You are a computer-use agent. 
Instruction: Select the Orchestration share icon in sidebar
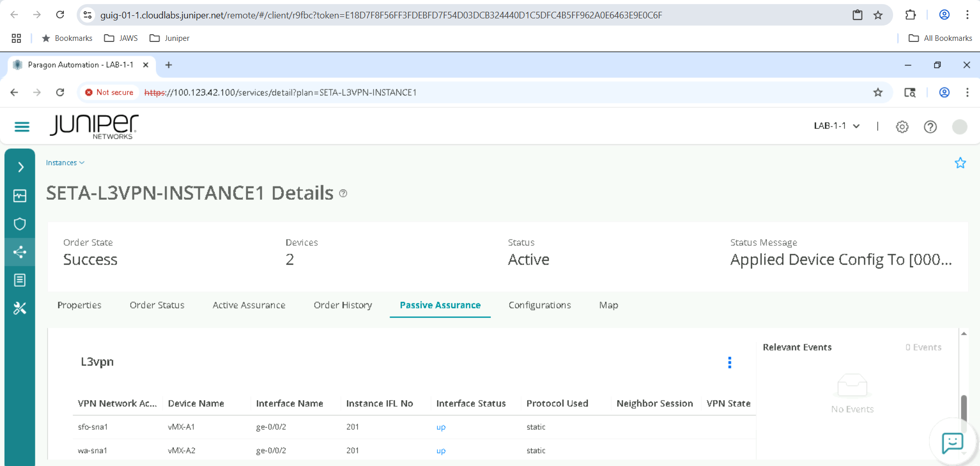[x=20, y=252]
